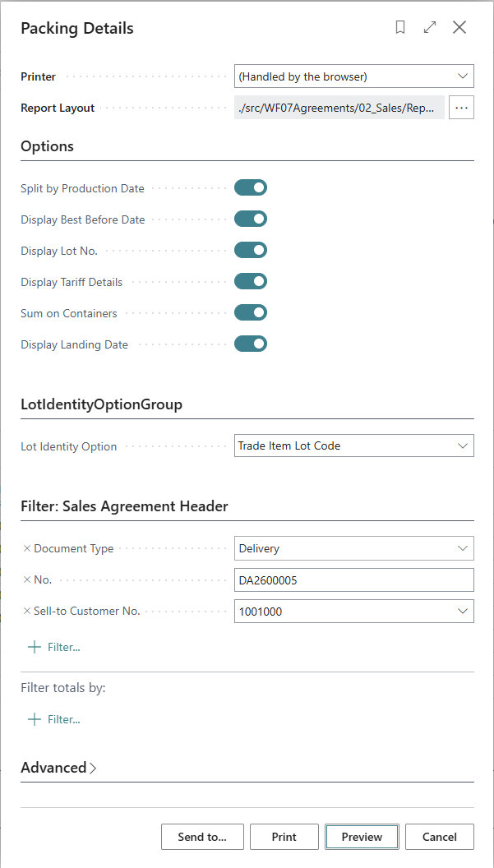
Task: Expand the Advanced section
Action: (59, 768)
